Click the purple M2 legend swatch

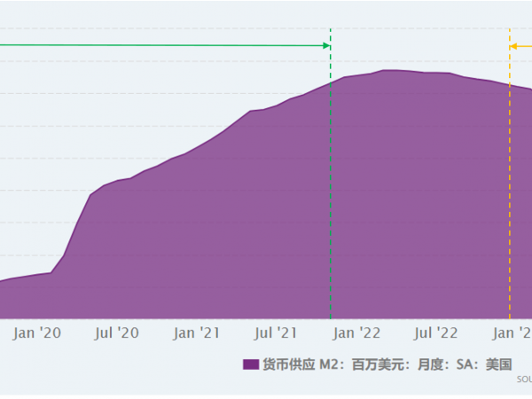click(x=251, y=364)
